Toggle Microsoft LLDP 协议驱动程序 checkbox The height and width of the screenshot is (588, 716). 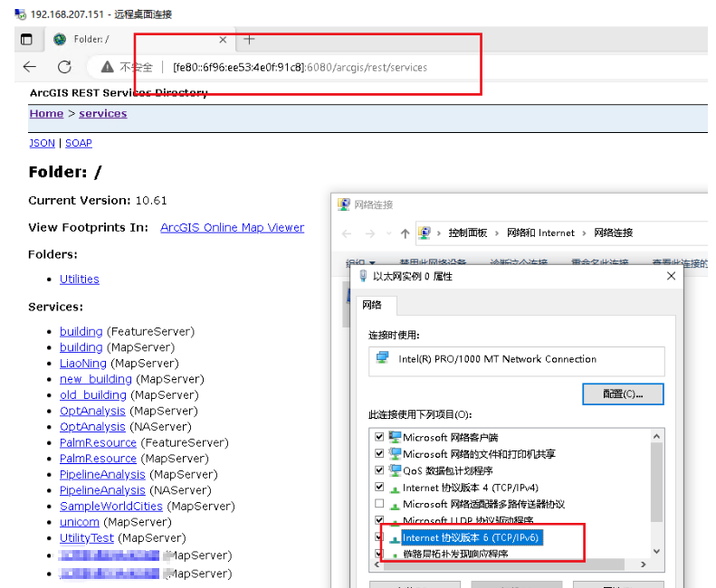click(x=379, y=520)
